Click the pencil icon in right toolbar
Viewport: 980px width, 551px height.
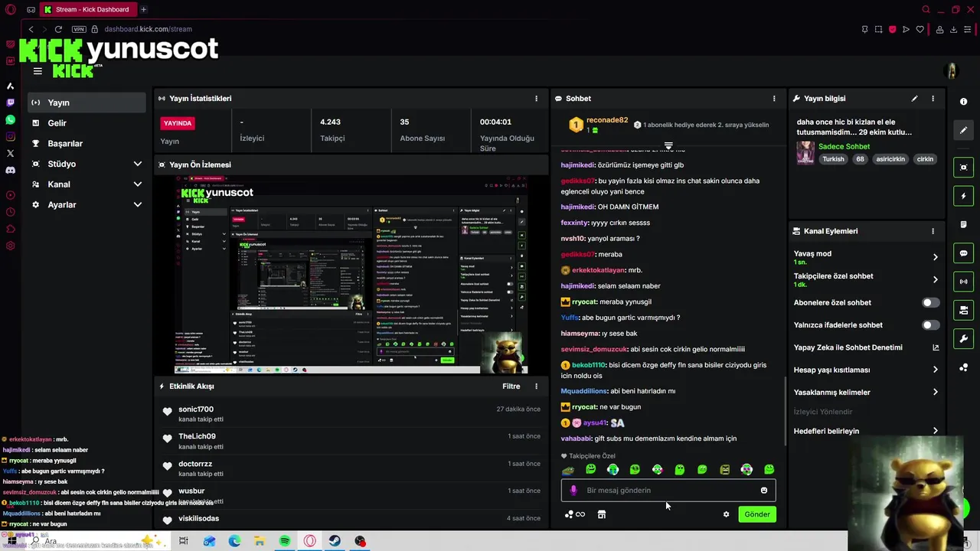pyautogui.click(x=963, y=130)
